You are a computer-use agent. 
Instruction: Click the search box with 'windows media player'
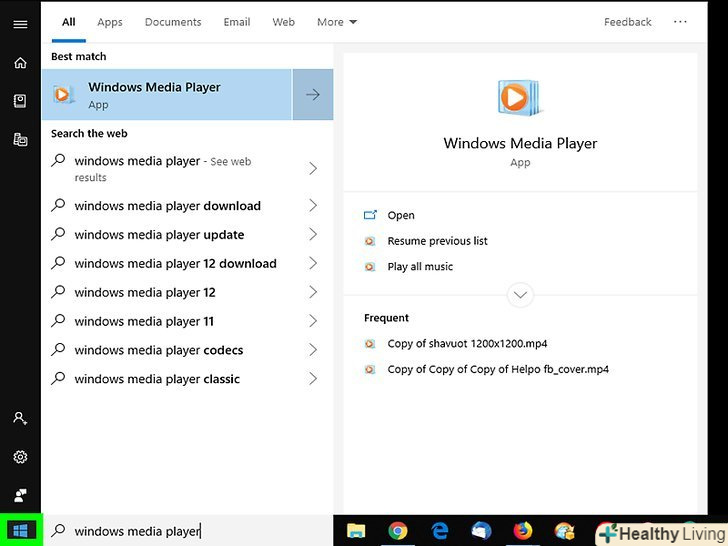tap(190, 531)
